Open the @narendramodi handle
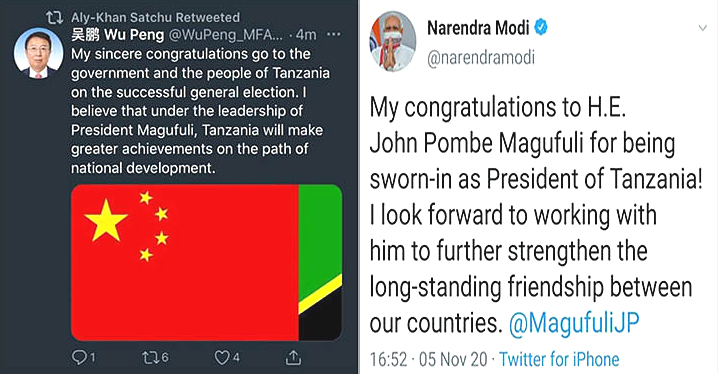718x374 pixels. click(481, 58)
